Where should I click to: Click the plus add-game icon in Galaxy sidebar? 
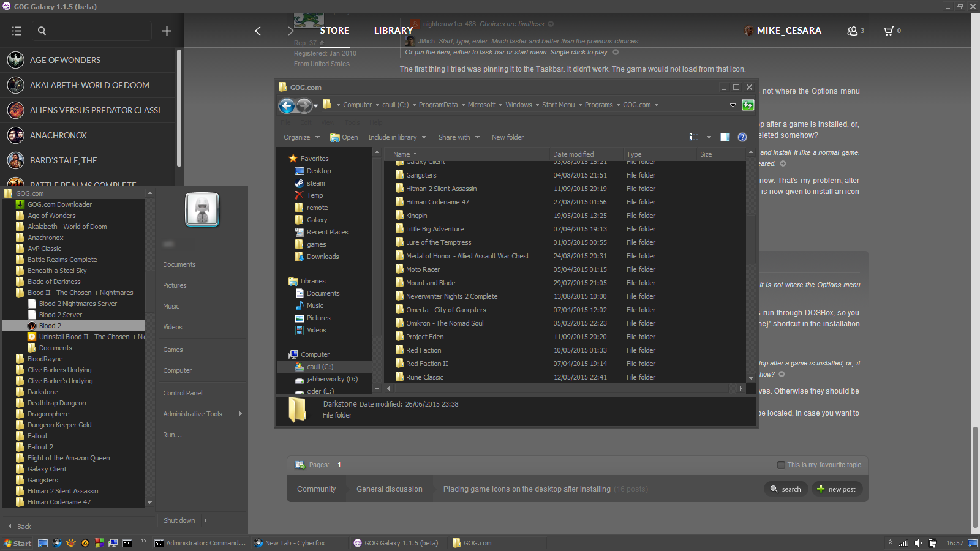pyautogui.click(x=167, y=31)
